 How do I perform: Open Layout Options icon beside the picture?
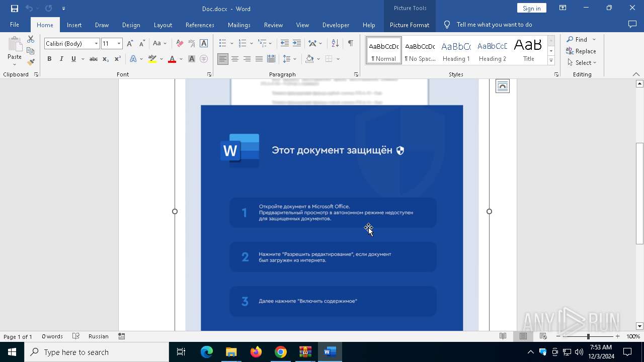click(502, 86)
